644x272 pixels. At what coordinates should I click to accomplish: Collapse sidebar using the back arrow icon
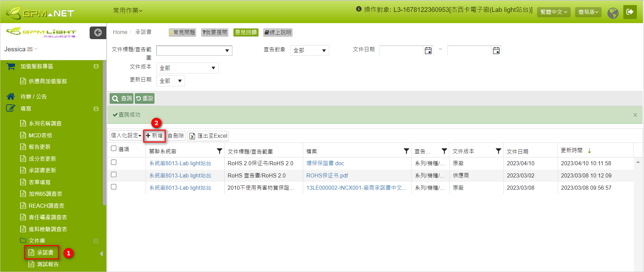98,33
